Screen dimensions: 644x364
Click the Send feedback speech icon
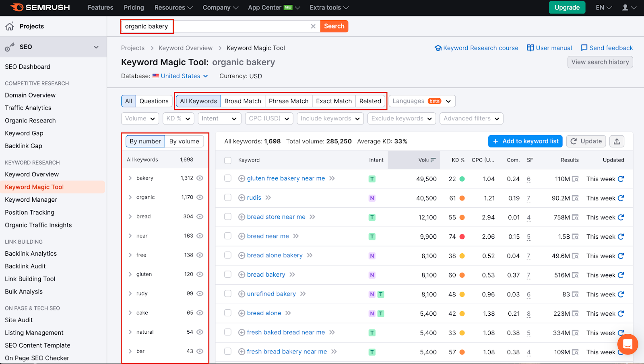pos(584,48)
